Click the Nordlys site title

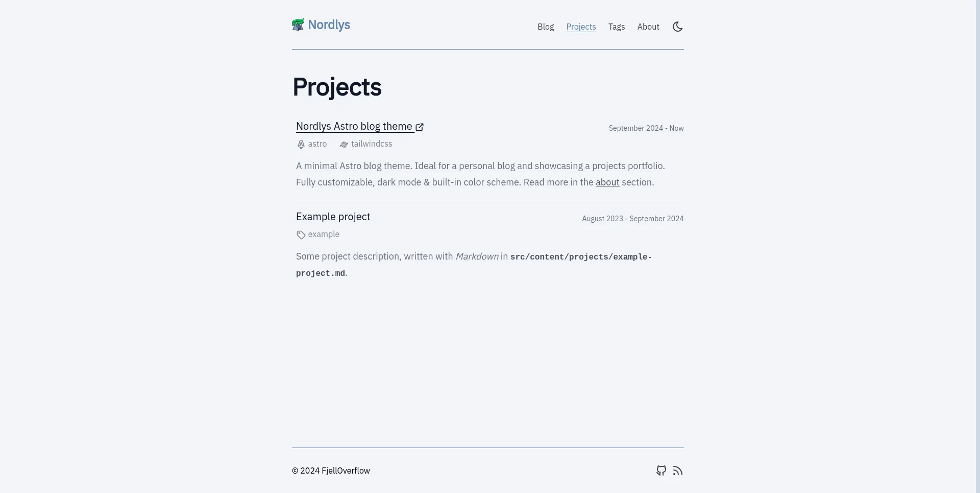pyautogui.click(x=329, y=25)
